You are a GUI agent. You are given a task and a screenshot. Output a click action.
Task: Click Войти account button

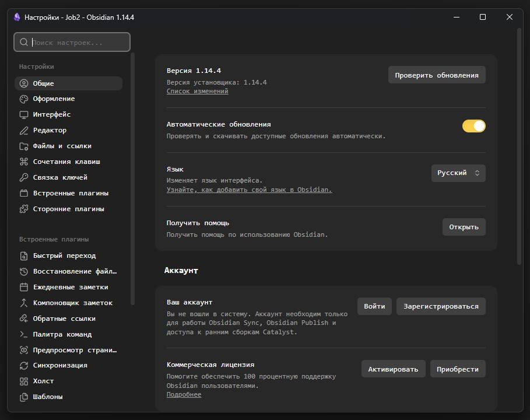(x=374, y=306)
